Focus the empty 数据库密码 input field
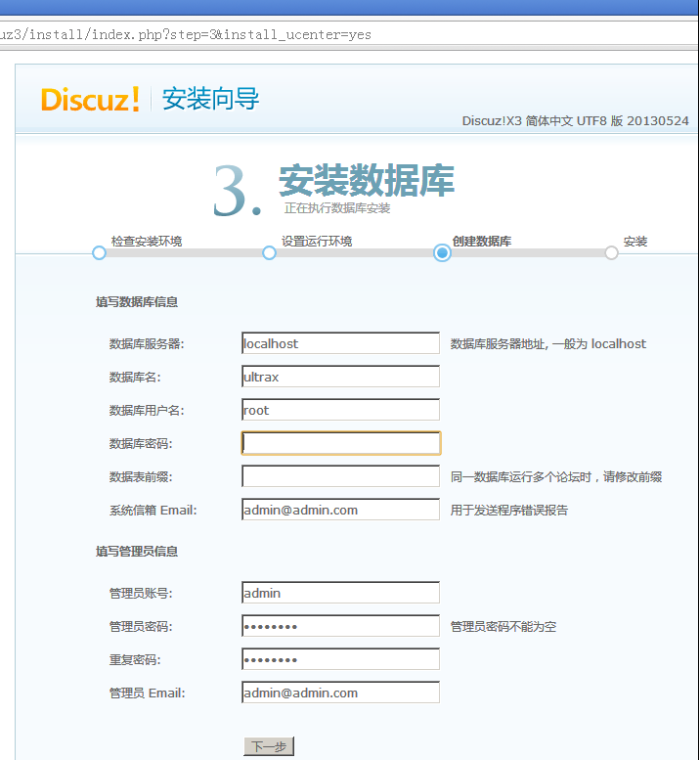This screenshot has width=700, height=760. coord(341,443)
